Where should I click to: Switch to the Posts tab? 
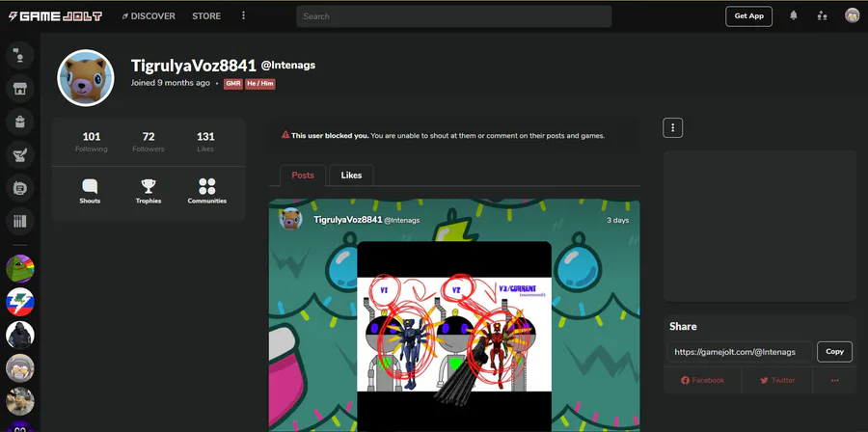point(303,175)
